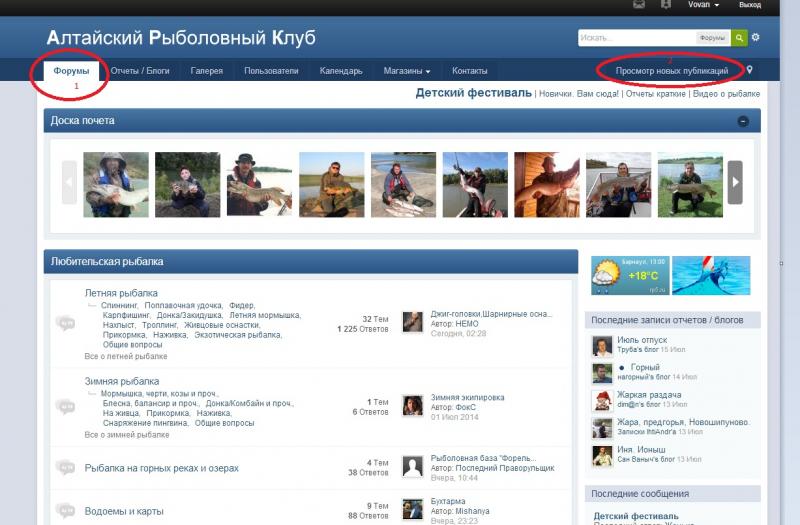The image size is (800, 525).
Task: Click the Летняя рыбалка forum status bubble icon
Action: click(x=66, y=323)
